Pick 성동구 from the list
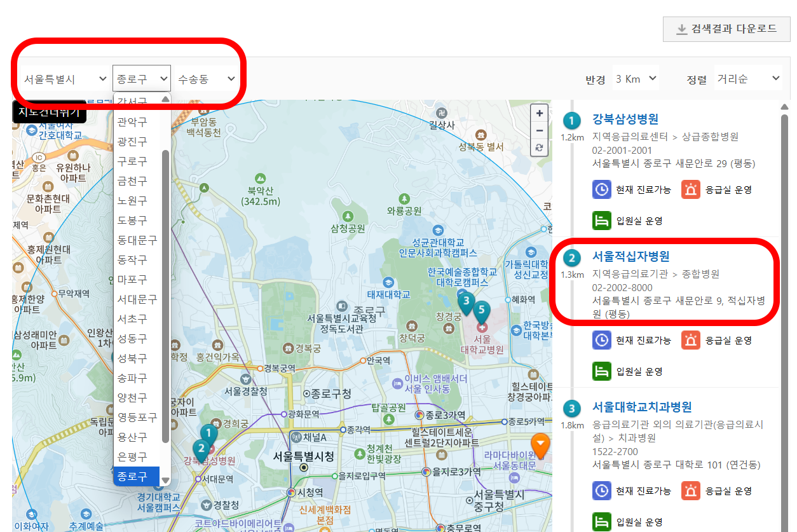The image size is (797, 532). point(132,338)
